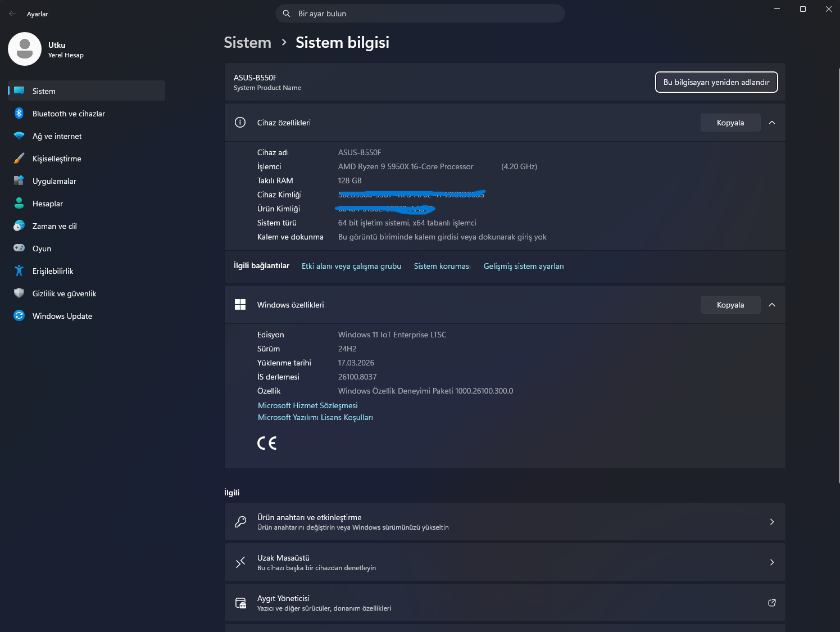Click the user avatar icon for Utku
Screen dimensions: 840x632
(25, 49)
